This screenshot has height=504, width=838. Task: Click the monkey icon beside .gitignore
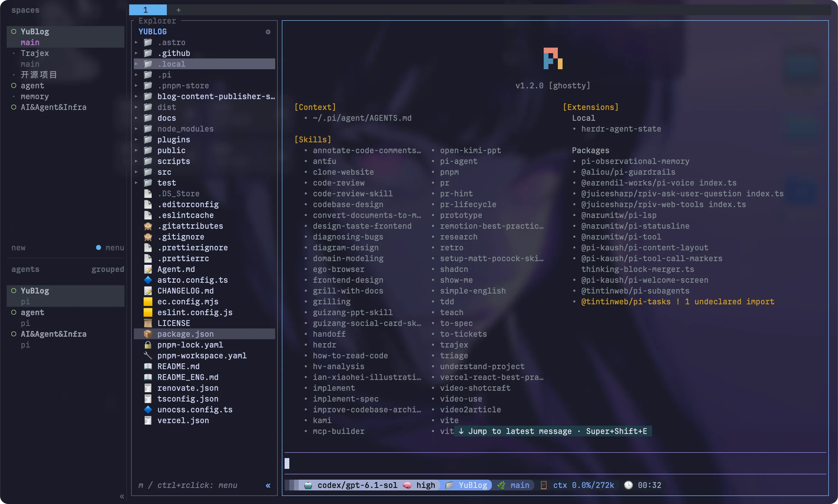[x=148, y=237]
